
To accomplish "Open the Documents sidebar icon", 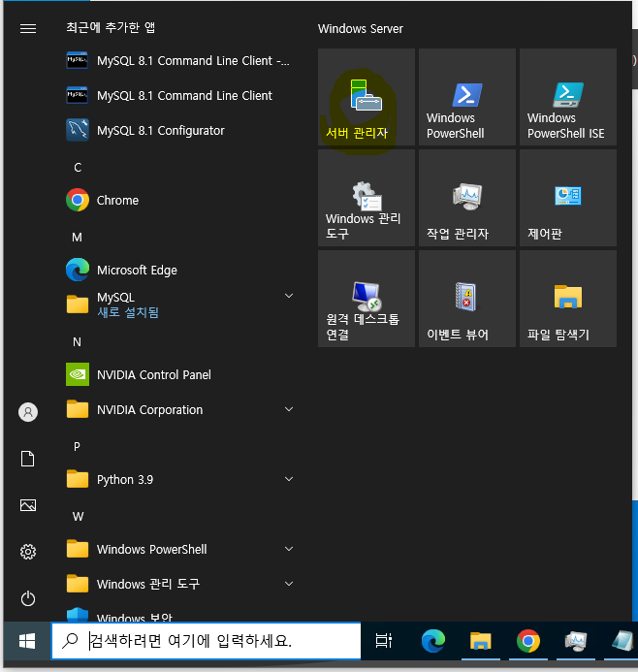I will click(x=28, y=459).
